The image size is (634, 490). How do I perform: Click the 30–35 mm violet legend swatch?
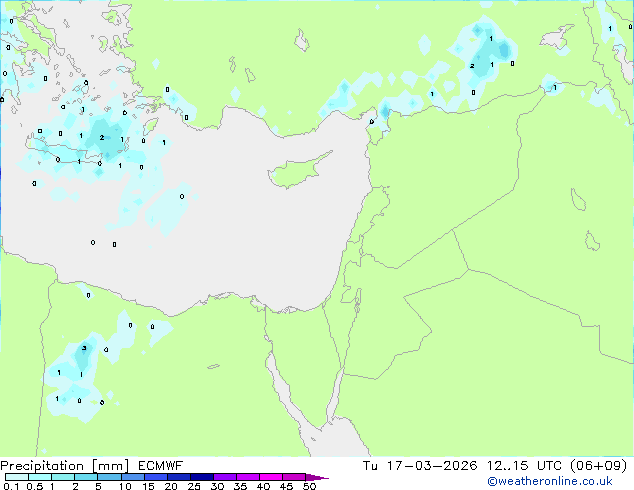[224, 477]
